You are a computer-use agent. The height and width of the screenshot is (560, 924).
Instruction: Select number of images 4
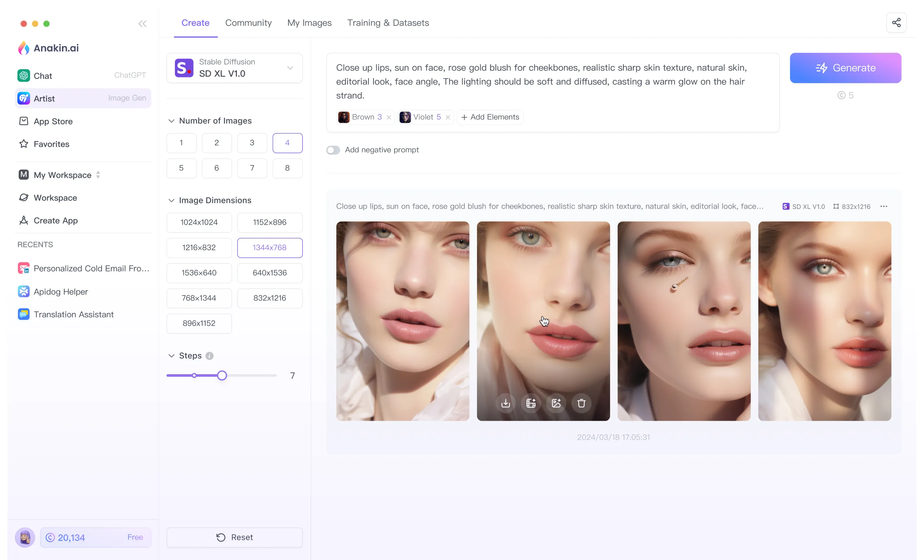click(x=287, y=143)
